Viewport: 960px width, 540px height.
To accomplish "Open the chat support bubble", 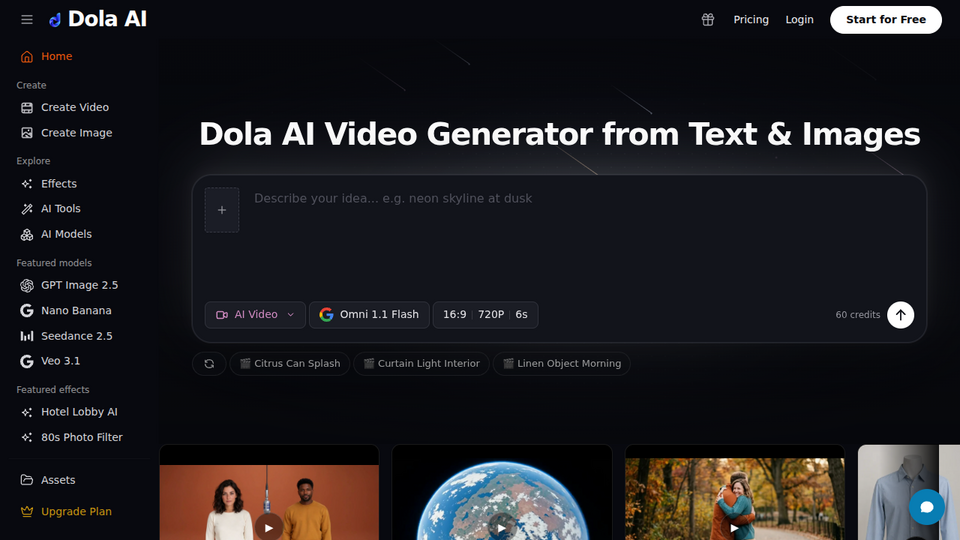I will (926, 507).
